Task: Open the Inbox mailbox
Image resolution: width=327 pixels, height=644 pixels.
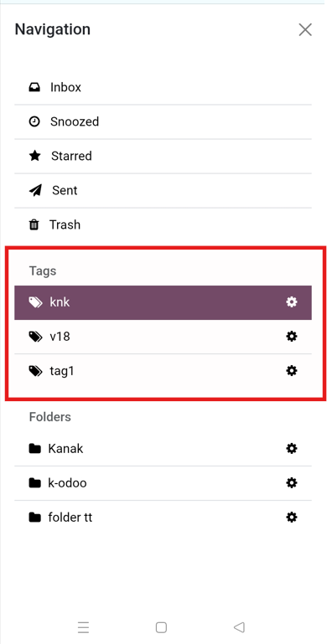Action: pyautogui.click(x=163, y=87)
